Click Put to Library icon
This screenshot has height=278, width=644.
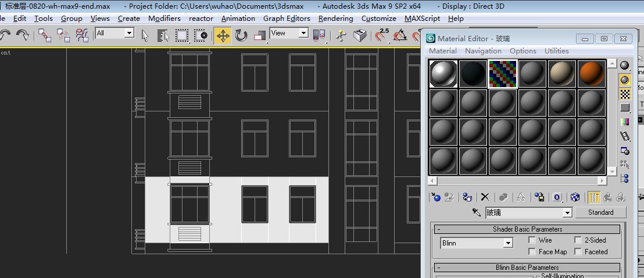[540, 197]
